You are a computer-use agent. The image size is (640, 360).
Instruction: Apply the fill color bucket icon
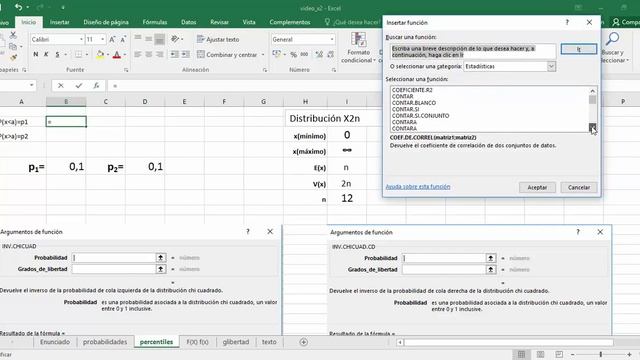[100, 54]
